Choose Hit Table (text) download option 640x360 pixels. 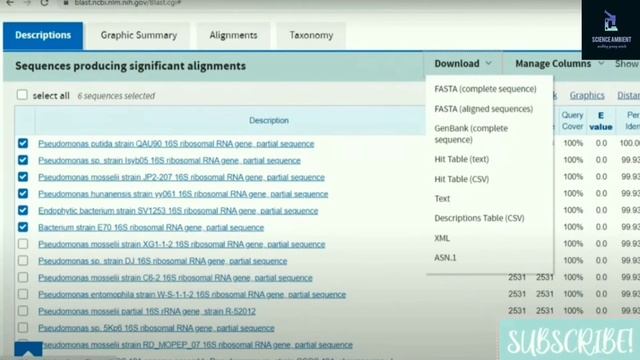point(462,159)
